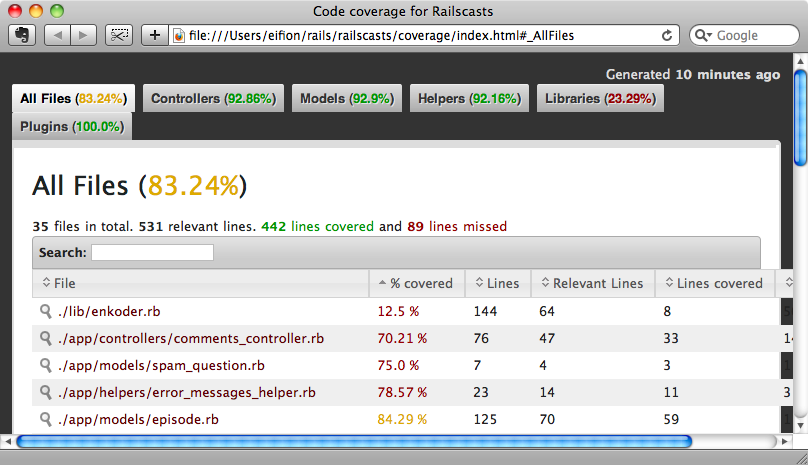
Task: Click the magnifier icon beside error_messages_helper.rb
Action: pos(45,392)
